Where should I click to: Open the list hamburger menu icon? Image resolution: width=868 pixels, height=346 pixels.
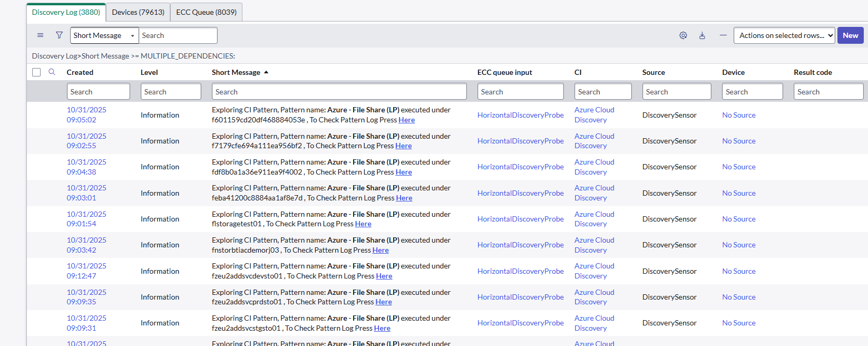pyautogui.click(x=40, y=35)
